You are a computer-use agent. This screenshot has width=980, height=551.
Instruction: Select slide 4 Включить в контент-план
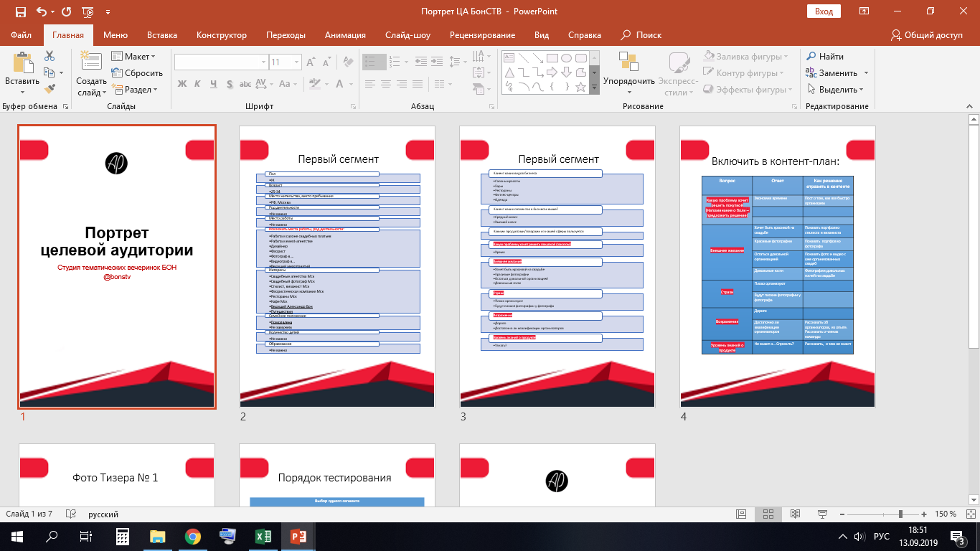[x=778, y=267]
